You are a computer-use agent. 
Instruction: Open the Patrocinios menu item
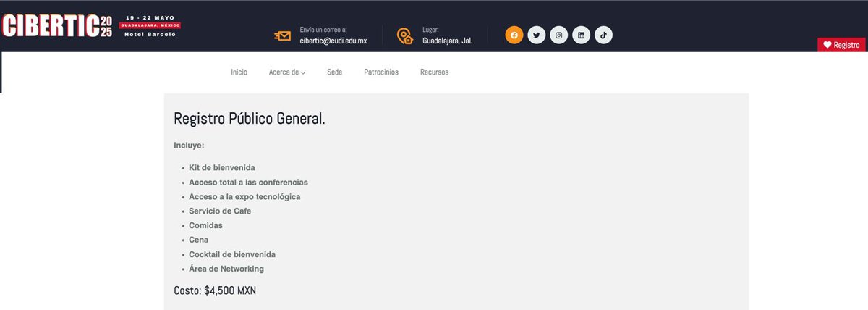pyautogui.click(x=381, y=72)
